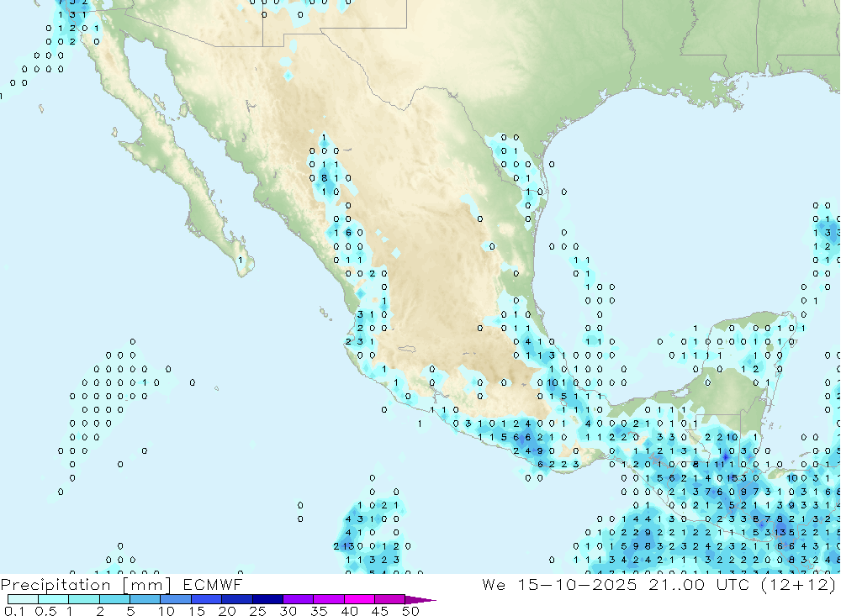
Task: Click the legend scale number "50"
Action: pyautogui.click(x=410, y=611)
